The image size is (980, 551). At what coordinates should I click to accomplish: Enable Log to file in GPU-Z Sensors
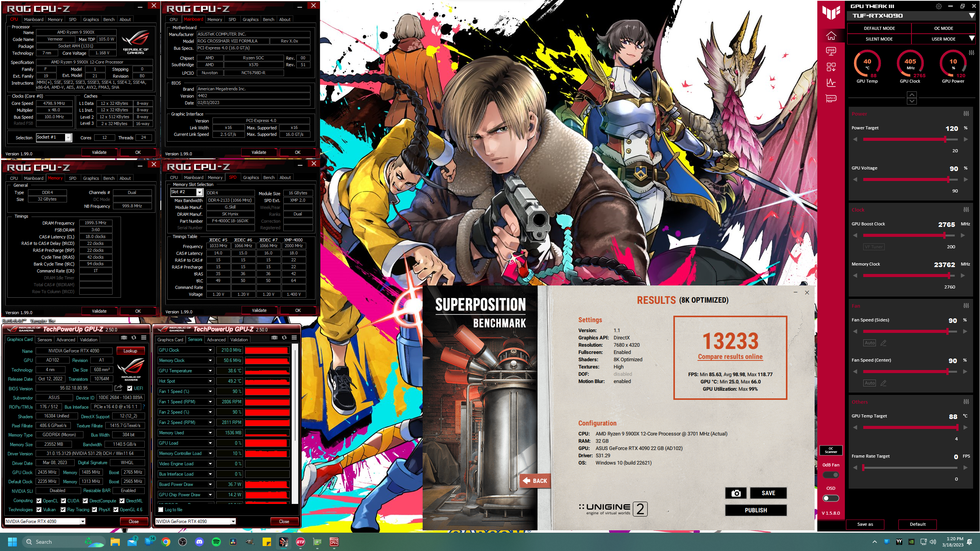point(161,510)
